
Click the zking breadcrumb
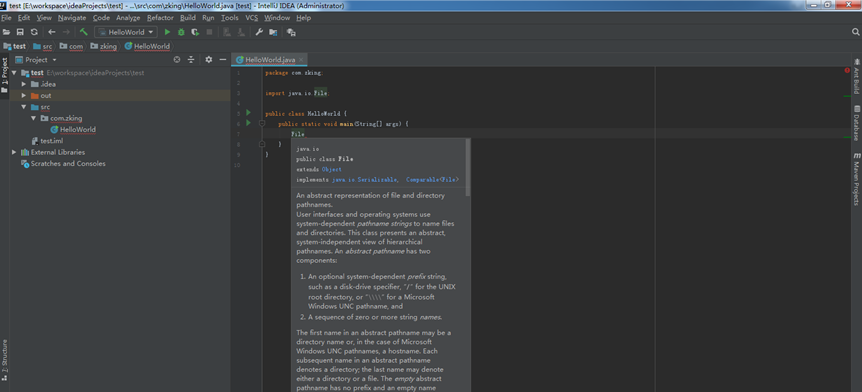click(104, 46)
